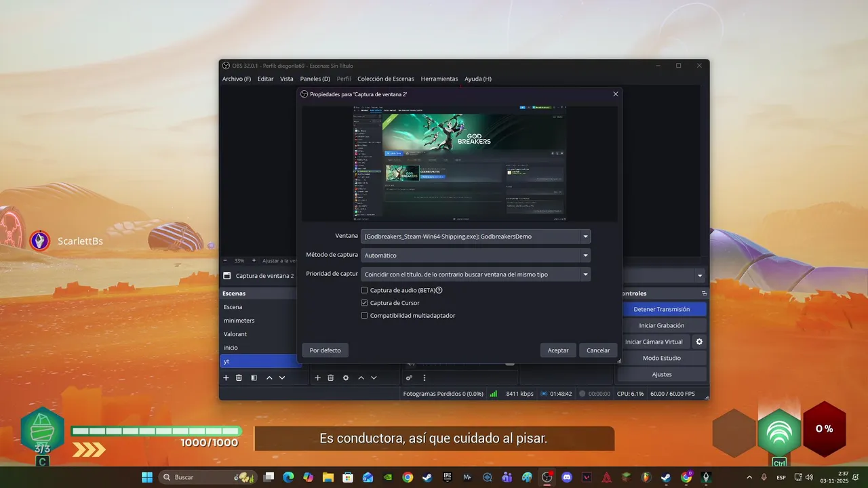This screenshot has width=868, height=488.
Task: Add a new source with the plus icon
Action: 317,378
